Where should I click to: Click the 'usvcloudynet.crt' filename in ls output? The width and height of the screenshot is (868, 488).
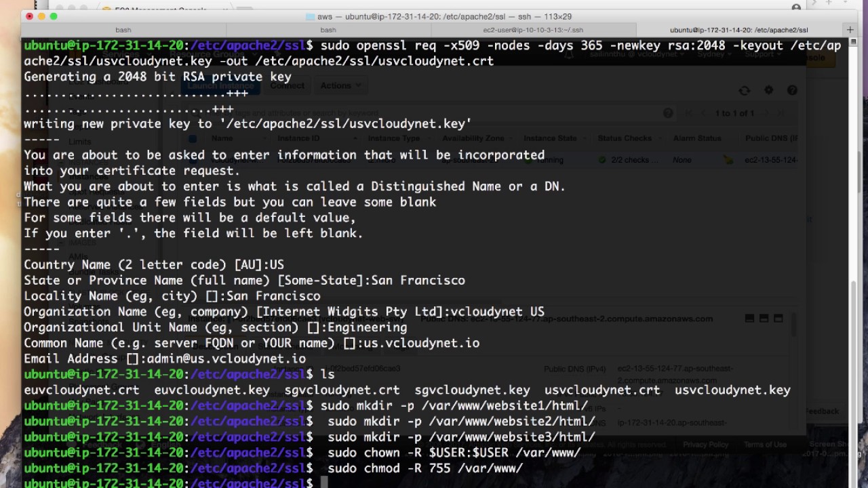[x=602, y=390]
